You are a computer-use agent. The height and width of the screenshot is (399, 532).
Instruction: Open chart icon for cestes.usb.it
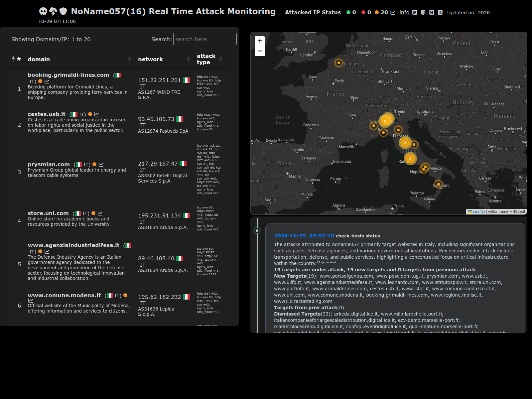(97, 114)
